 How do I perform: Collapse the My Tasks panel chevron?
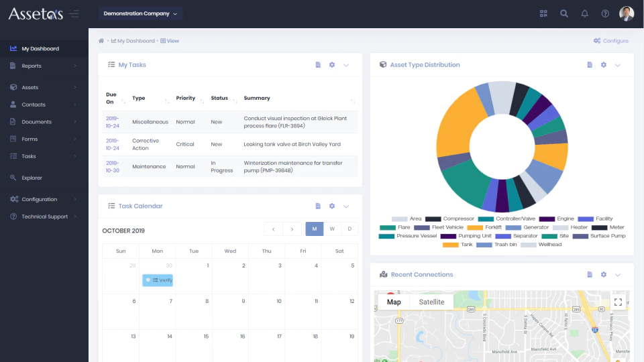coord(346,65)
